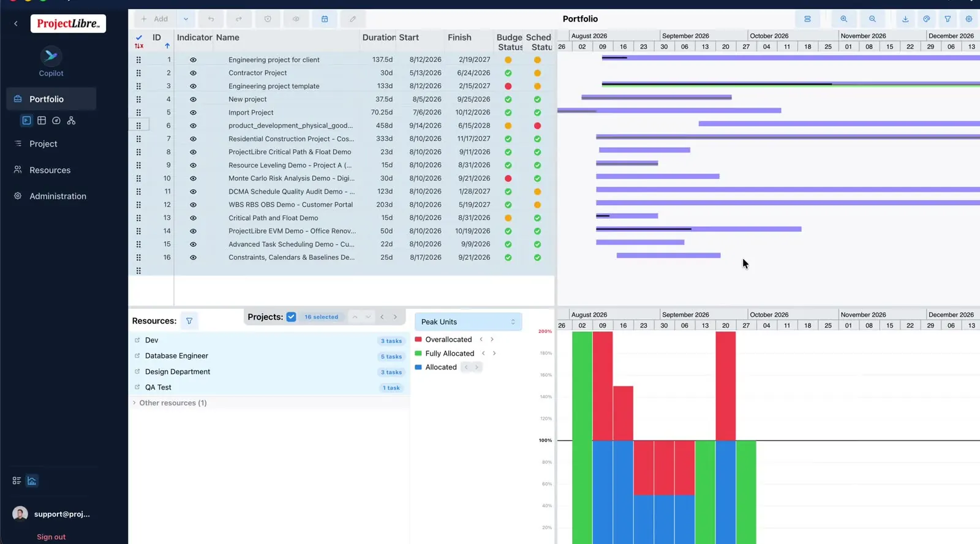980x544 pixels.
Task: Click the download export icon
Action: [905, 19]
